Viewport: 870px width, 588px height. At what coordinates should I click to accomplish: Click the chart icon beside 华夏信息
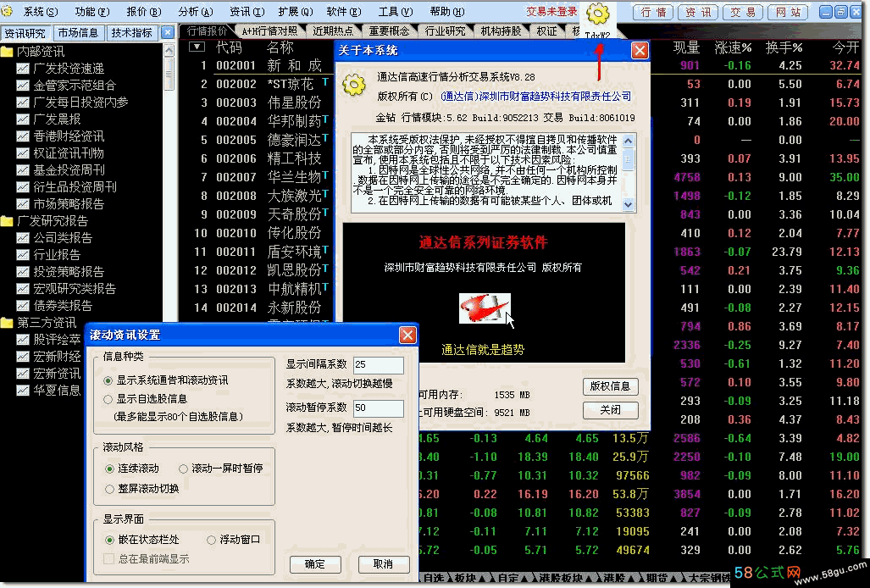point(23,390)
